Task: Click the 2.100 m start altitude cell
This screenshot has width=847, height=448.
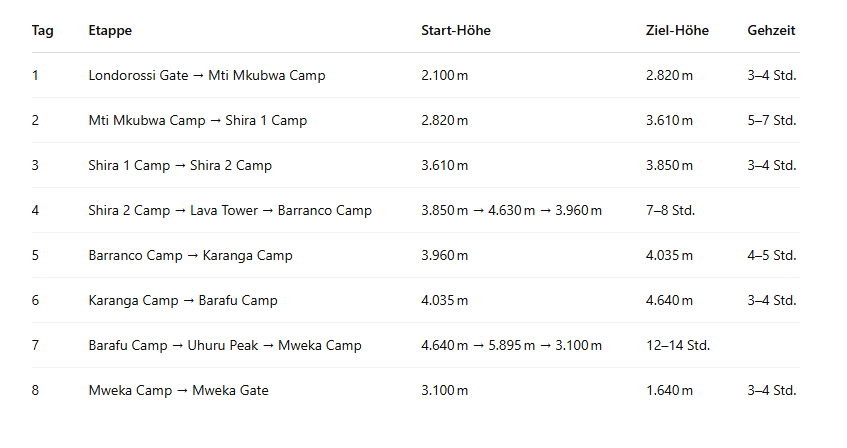Action: tap(444, 75)
